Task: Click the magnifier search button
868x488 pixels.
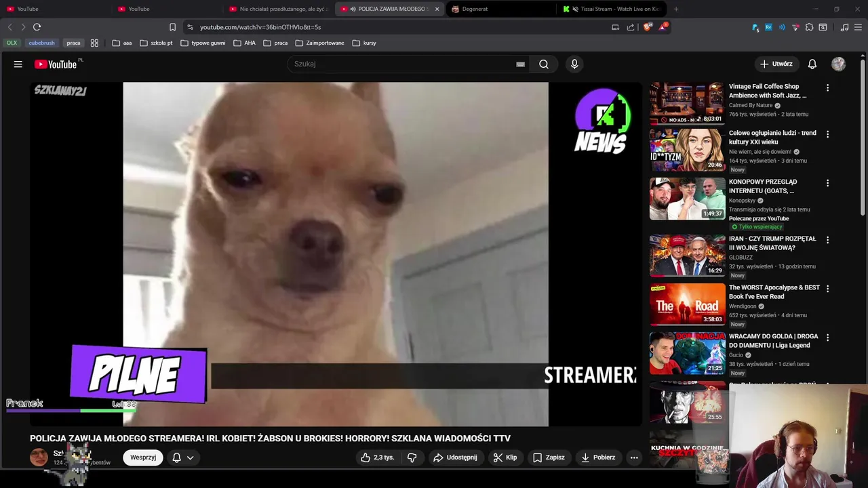Action: (544, 64)
